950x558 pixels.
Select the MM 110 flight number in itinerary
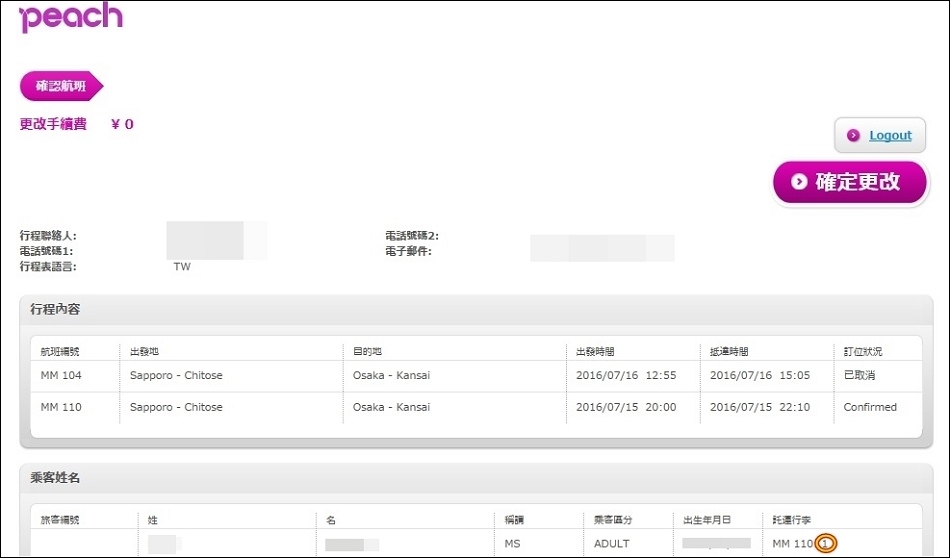point(61,407)
